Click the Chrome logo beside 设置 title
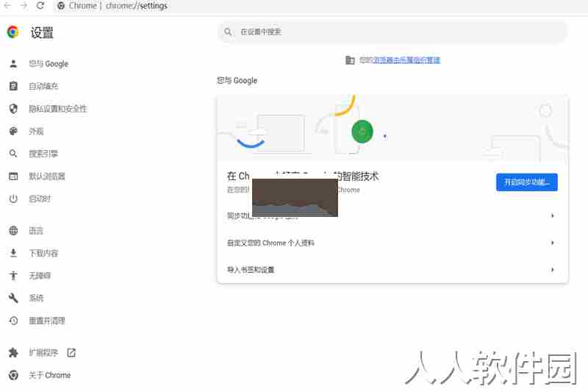Screen dimensions: 588x392 [x=12, y=32]
